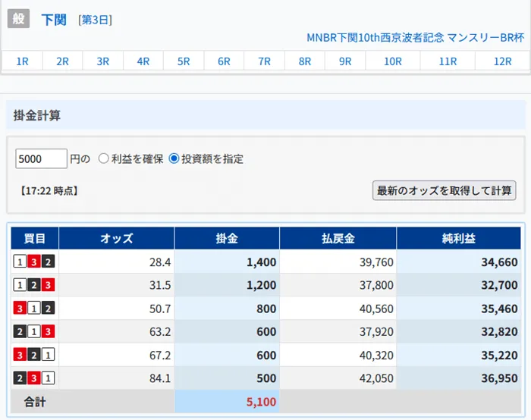The width and height of the screenshot is (531, 420).
Task: Click the 3-1-2 bet combination icons
Action: click(34, 308)
